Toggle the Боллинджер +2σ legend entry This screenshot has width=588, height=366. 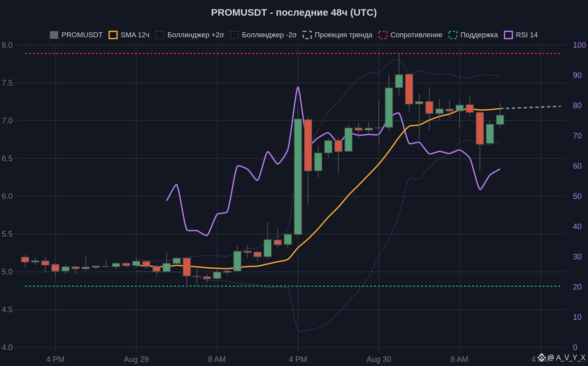190,35
